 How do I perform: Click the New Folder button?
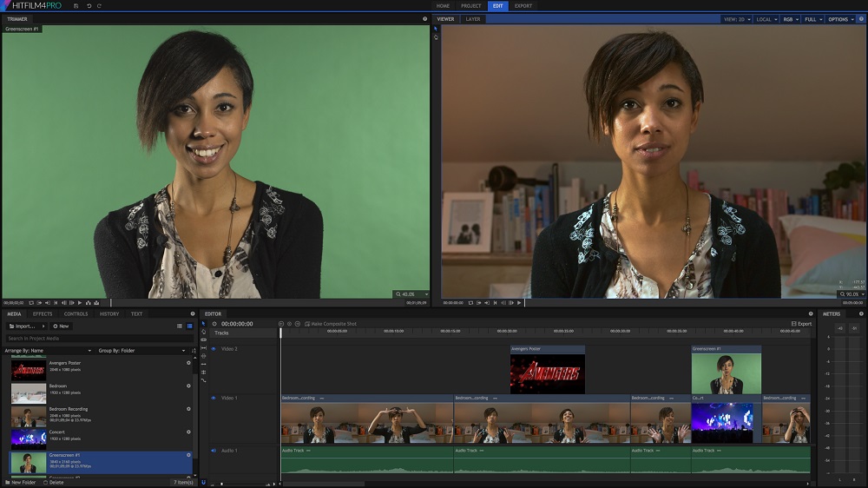21,483
